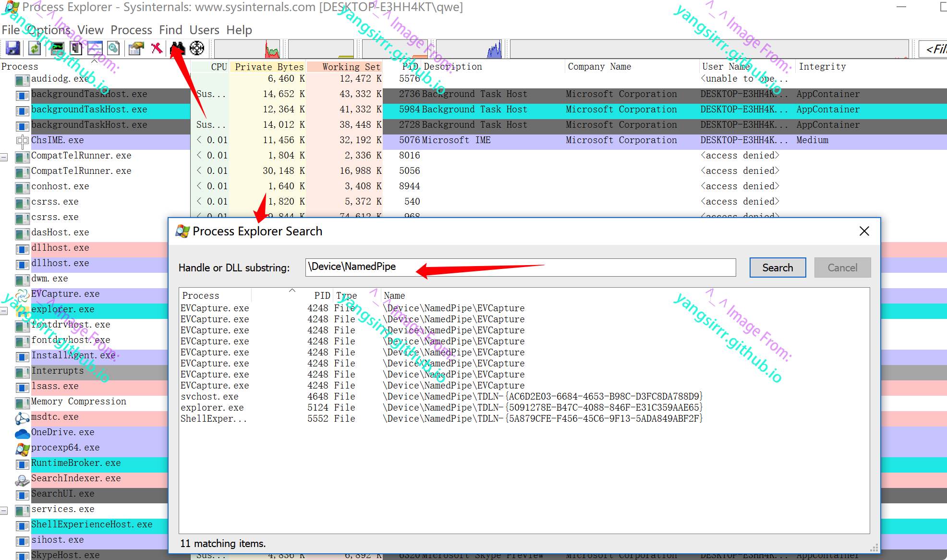The height and width of the screenshot is (560, 947).
Task: Open the Options menu
Action: coord(49,30)
